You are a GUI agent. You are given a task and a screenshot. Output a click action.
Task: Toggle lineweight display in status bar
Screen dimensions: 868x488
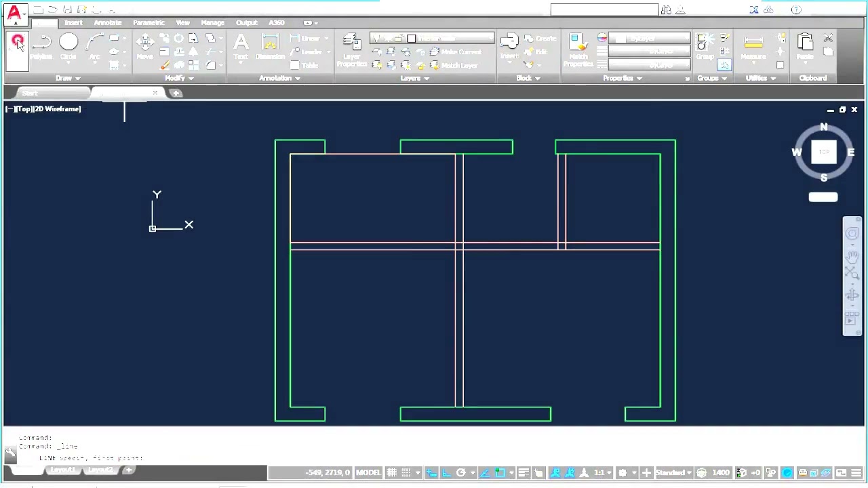click(x=524, y=472)
